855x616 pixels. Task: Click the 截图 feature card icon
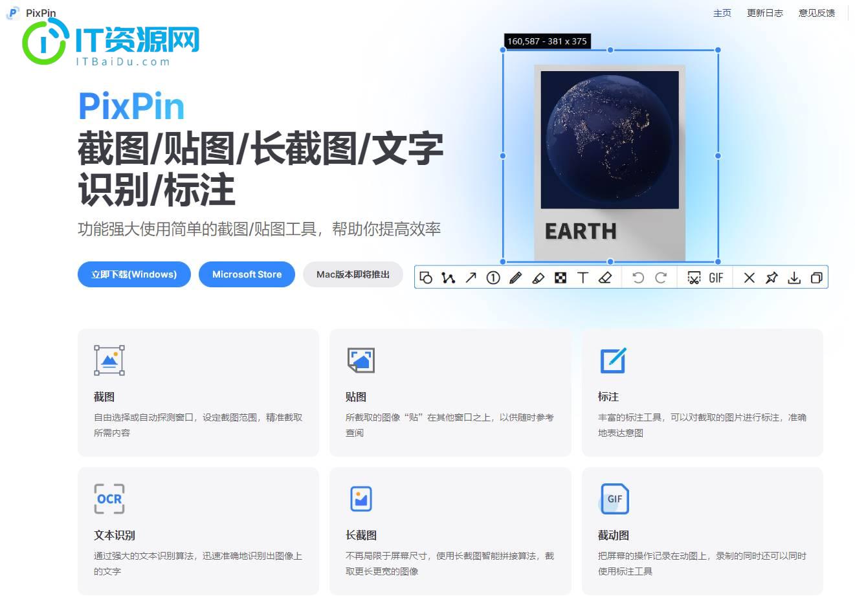click(x=109, y=360)
